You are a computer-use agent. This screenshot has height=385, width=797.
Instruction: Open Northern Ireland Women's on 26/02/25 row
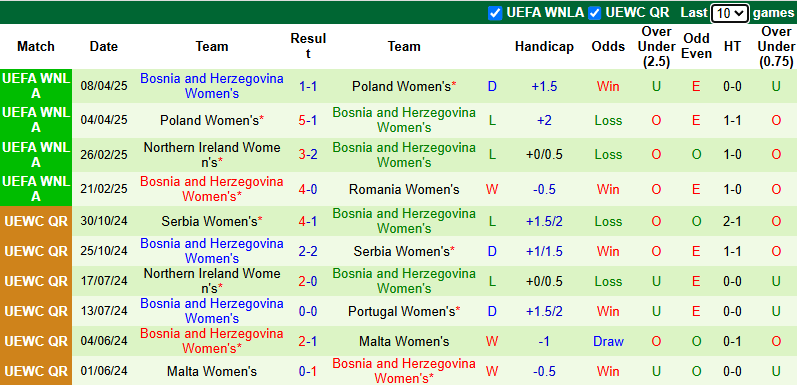coord(212,155)
